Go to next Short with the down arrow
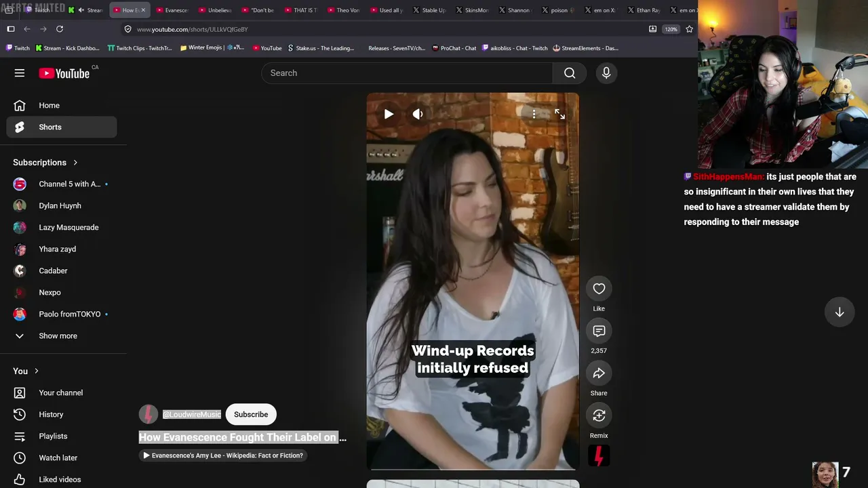The width and height of the screenshot is (868, 488). (x=839, y=312)
